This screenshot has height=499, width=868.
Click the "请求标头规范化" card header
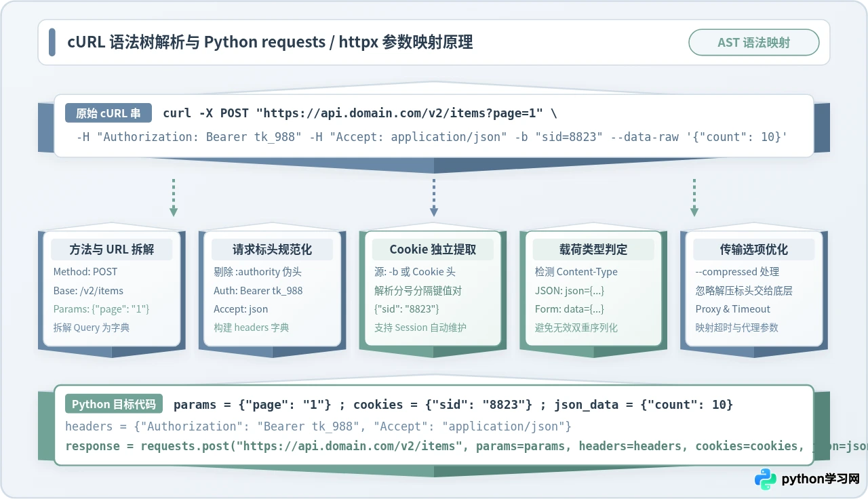(x=273, y=249)
